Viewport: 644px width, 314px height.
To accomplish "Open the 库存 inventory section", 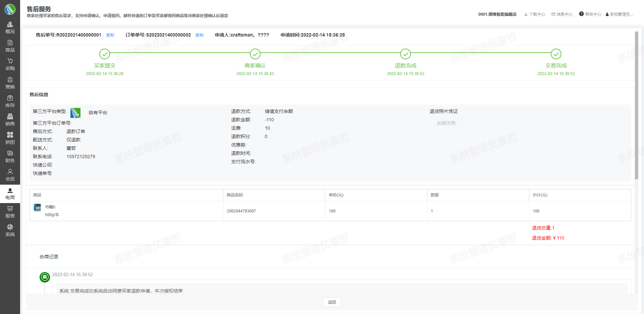I will pos(10,102).
